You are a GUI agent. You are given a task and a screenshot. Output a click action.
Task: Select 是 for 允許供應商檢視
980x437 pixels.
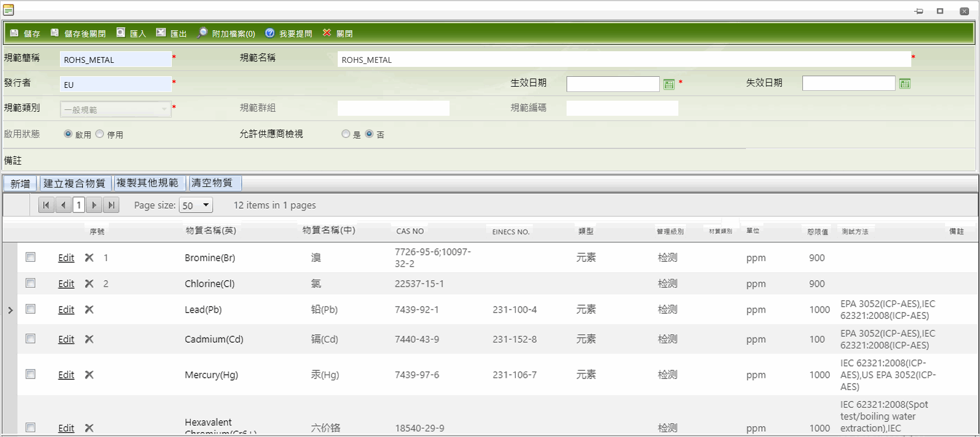346,134
